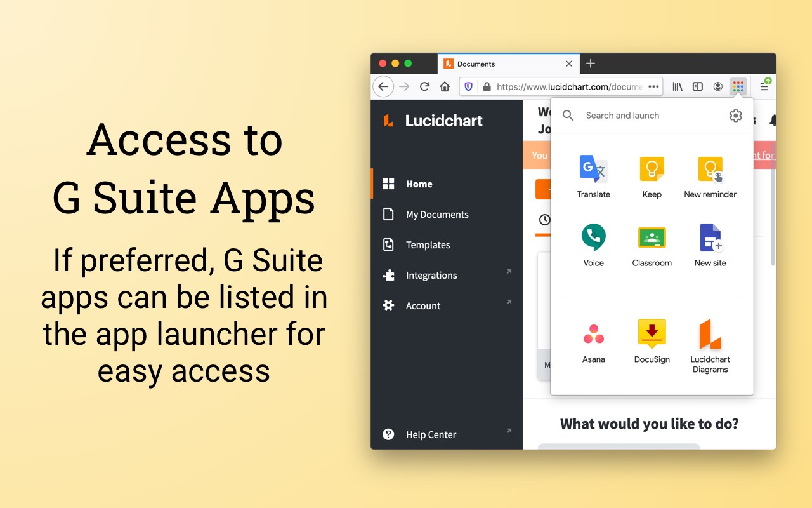This screenshot has height=508, width=812.
Task: Open Google Voice app
Action: click(594, 245)
